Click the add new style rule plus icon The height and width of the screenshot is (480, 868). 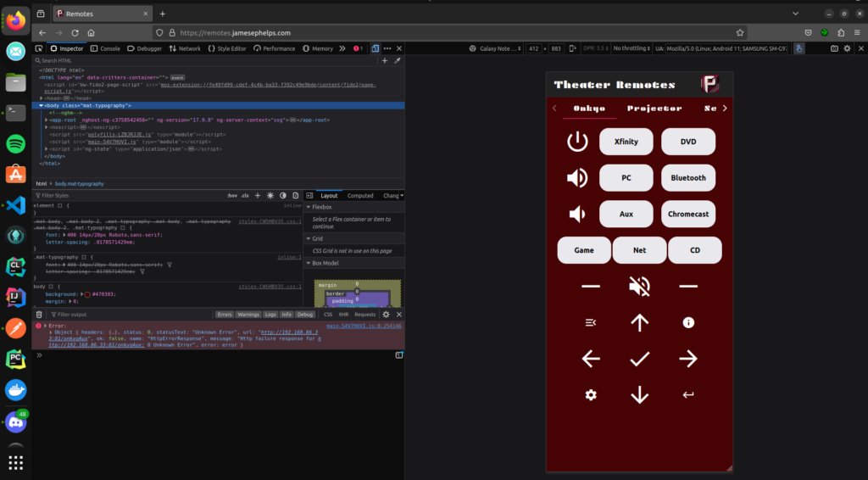(x=258, y=195)
